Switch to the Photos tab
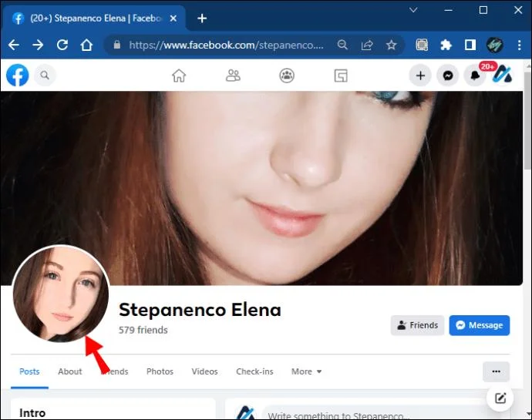 click(160, 371)
